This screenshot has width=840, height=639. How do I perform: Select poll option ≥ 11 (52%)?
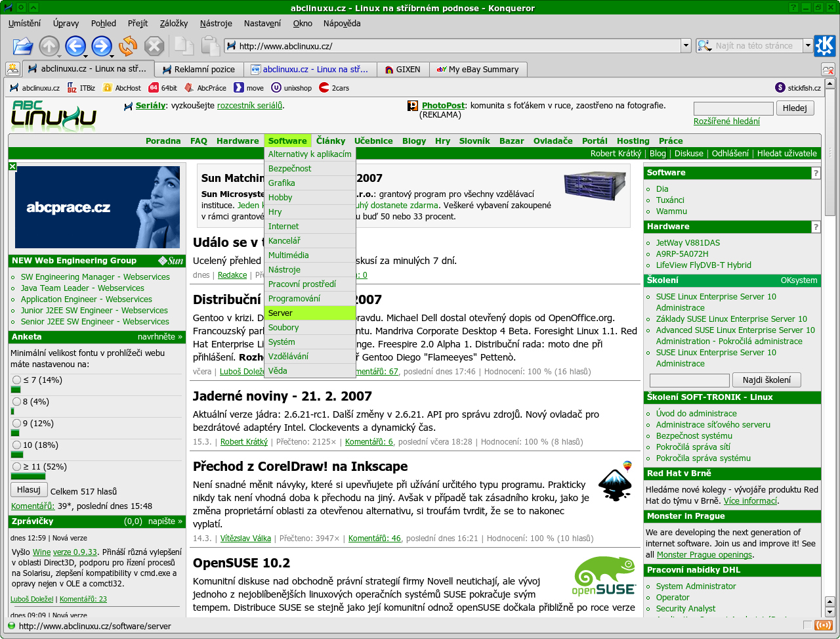(x=16, y=467)
